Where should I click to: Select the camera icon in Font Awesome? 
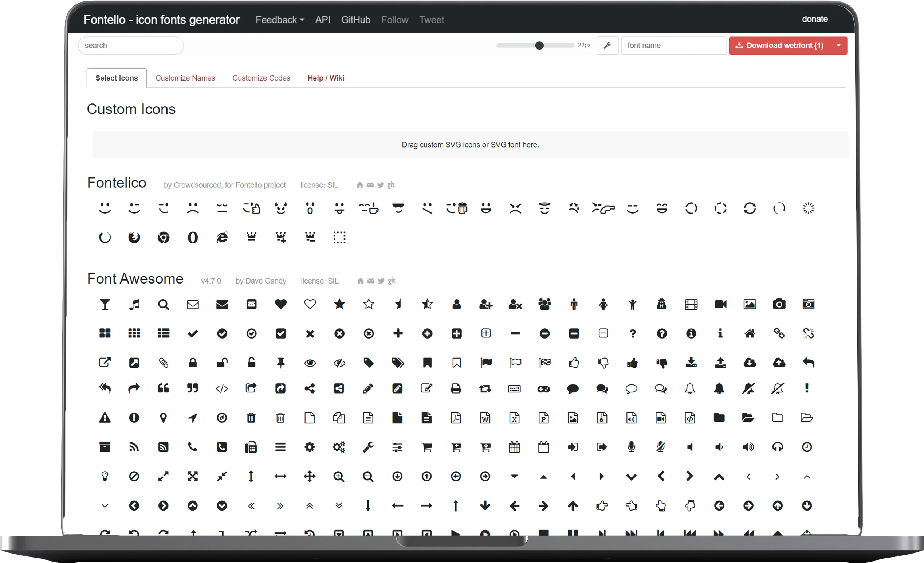779,304
